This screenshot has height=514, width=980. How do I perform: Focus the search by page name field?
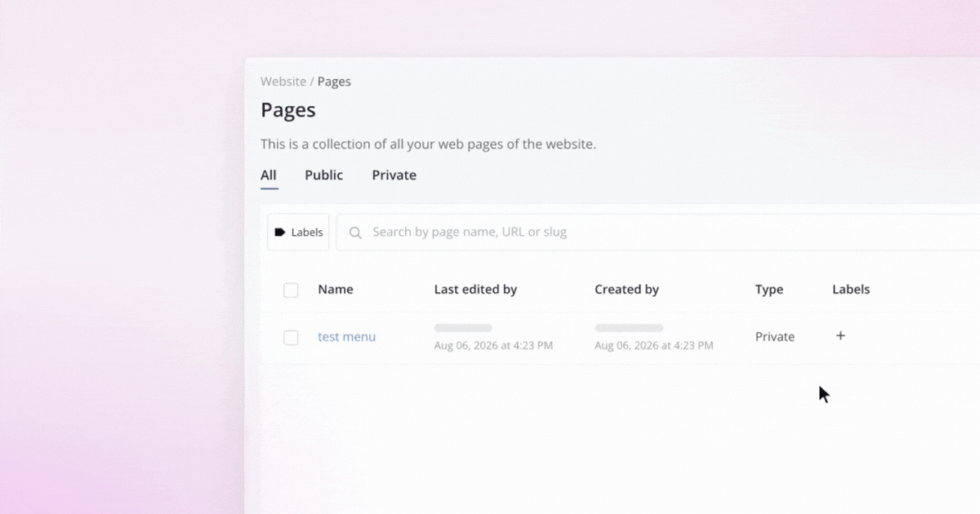coord(658,233)
